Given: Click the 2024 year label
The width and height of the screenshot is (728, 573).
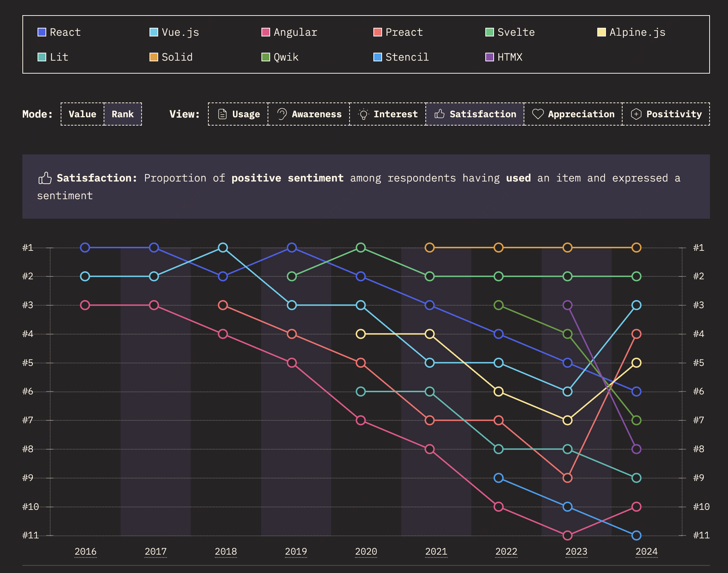Looking at the screenshot, I should coord(646,551).
